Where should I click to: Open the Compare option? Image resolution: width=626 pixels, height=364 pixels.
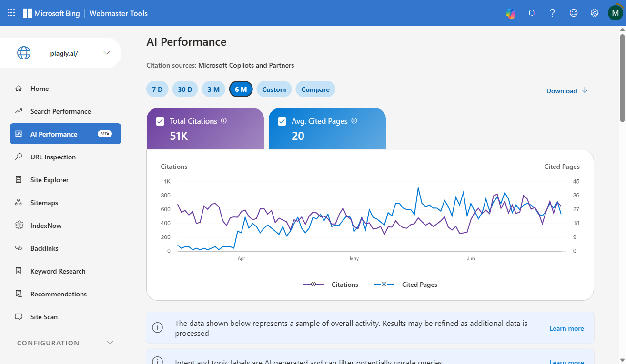(x=315, y=89)
